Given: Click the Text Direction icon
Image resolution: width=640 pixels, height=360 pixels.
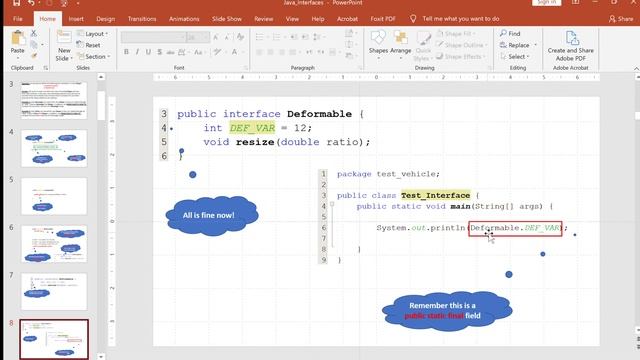Looking at the screenshot, I should click(349, 33).
